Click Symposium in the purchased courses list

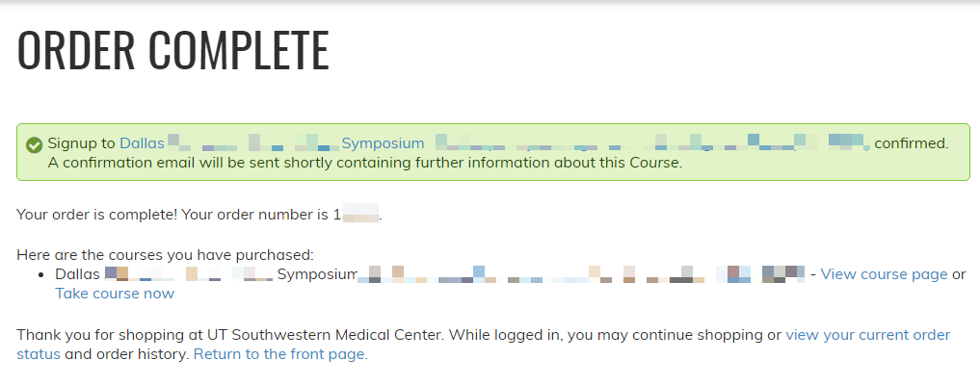click(317, 274)
